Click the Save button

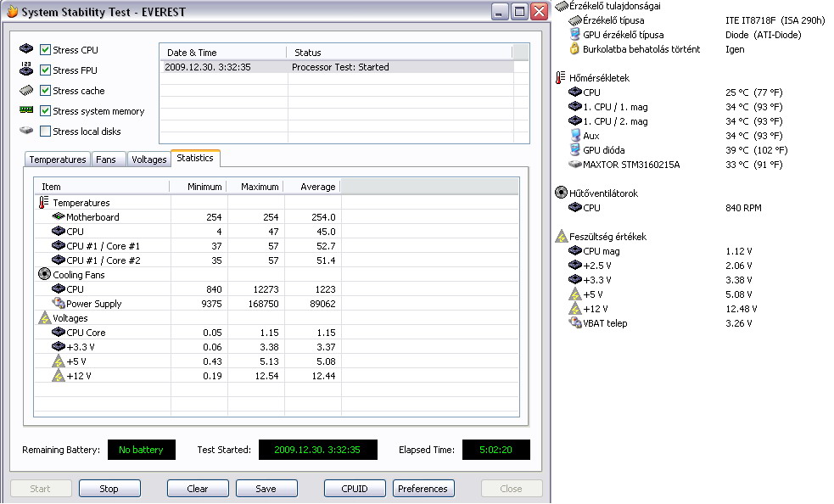pos(266,489)
